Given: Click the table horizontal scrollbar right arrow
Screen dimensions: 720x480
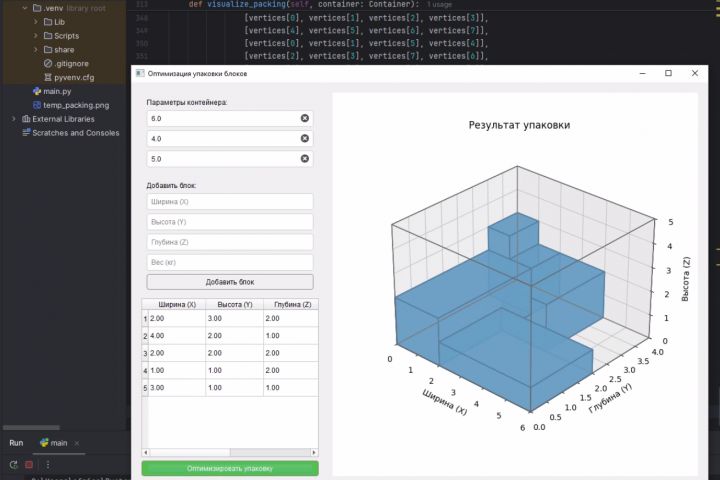Looking at the screenshot, I should point(314,452).
